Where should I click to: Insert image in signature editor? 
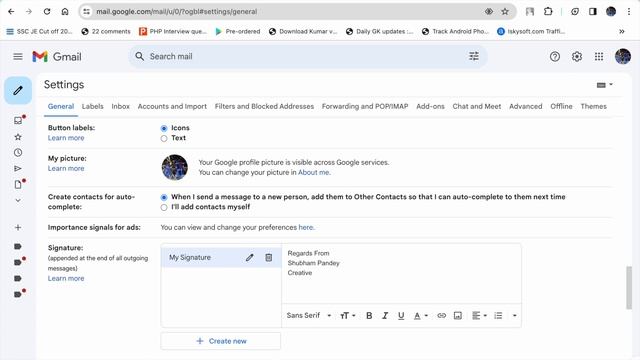click(458, 316)
